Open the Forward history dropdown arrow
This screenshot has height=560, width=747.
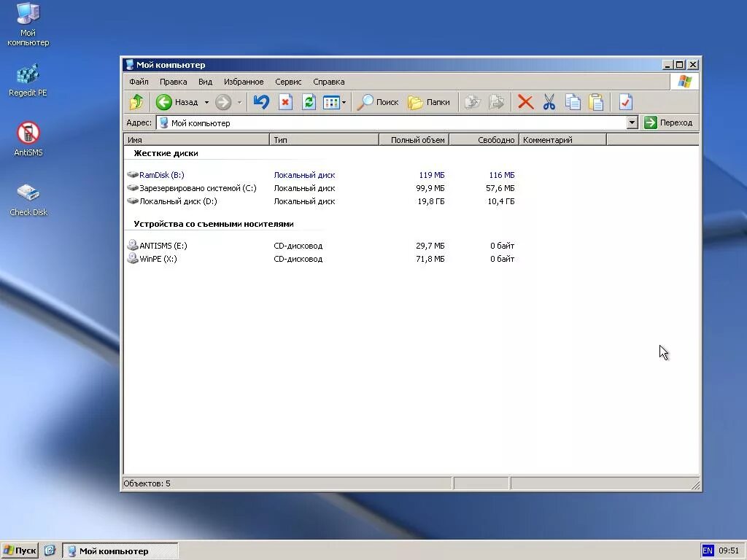(x=239, y=102)
